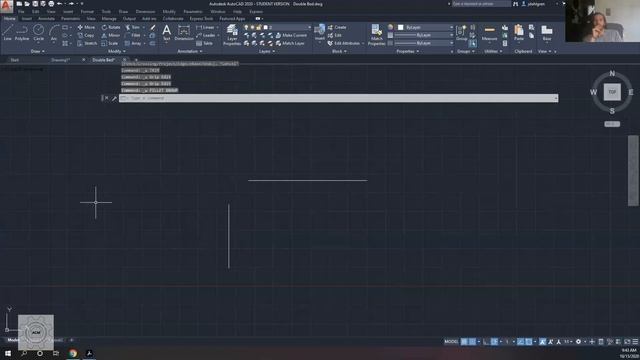Switch to the Drawing1 file tab
This screenshot has height=360, width=640.
[x=61, y=60]
